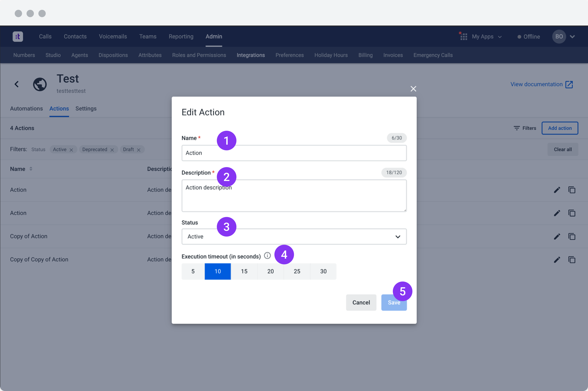This screenshot has height=391, width=588.
Task: Open the Status dropdown showing Active
Action: [294, 236]
